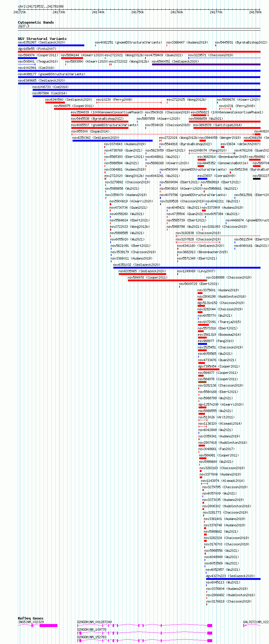Open GAL3ST2 gene label

pyautogui.click(x=256, y=622)
